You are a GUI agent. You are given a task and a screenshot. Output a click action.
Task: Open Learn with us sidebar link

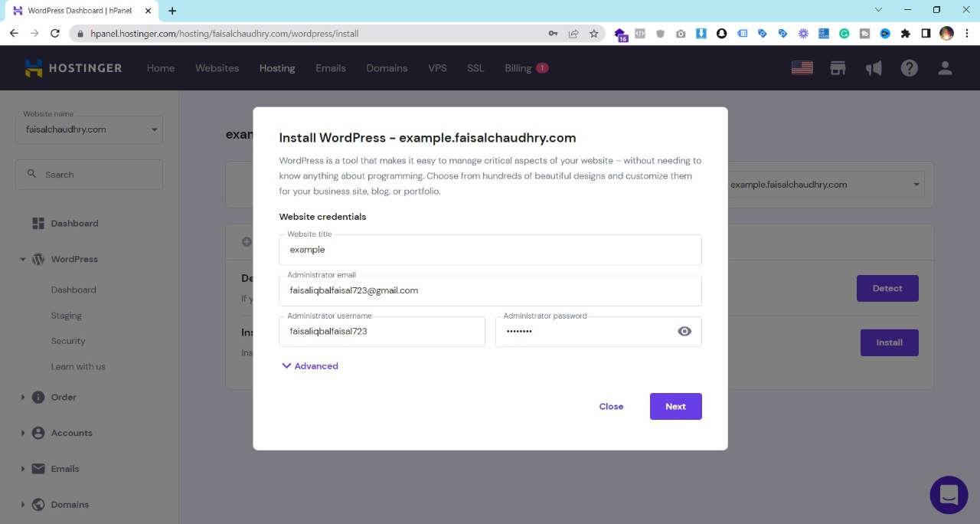(x=78, y=366)
